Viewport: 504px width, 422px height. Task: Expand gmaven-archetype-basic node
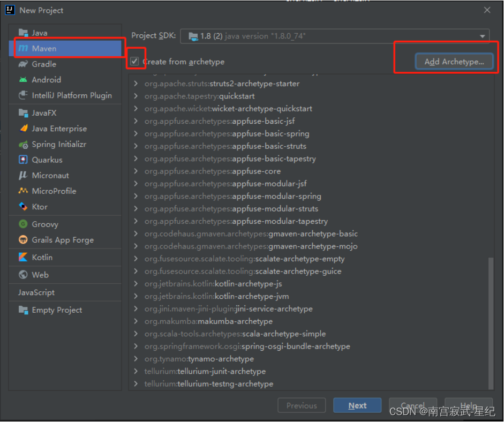tap(136, 233)
